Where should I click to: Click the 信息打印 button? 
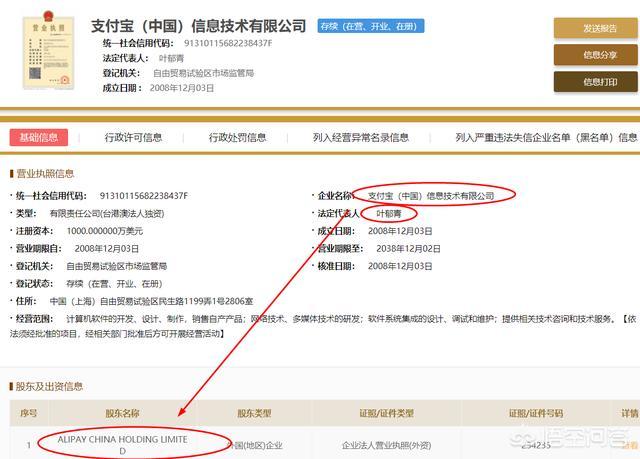point(596,82)
